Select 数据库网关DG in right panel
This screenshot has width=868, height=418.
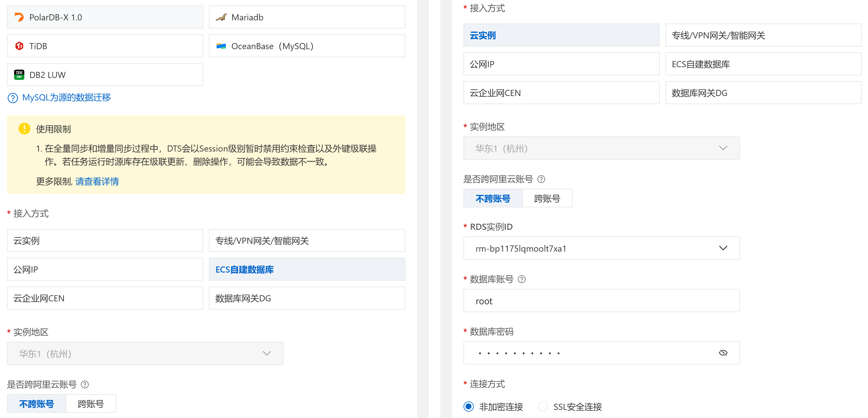click(x=763, y=93)
